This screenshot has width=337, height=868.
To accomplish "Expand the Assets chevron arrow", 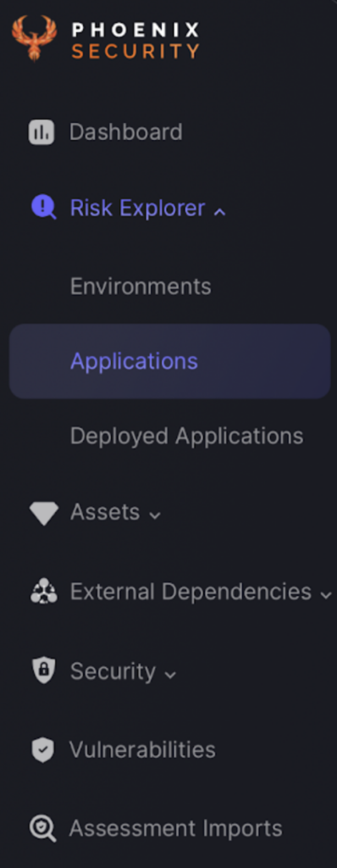I will [x=156, y=515].
